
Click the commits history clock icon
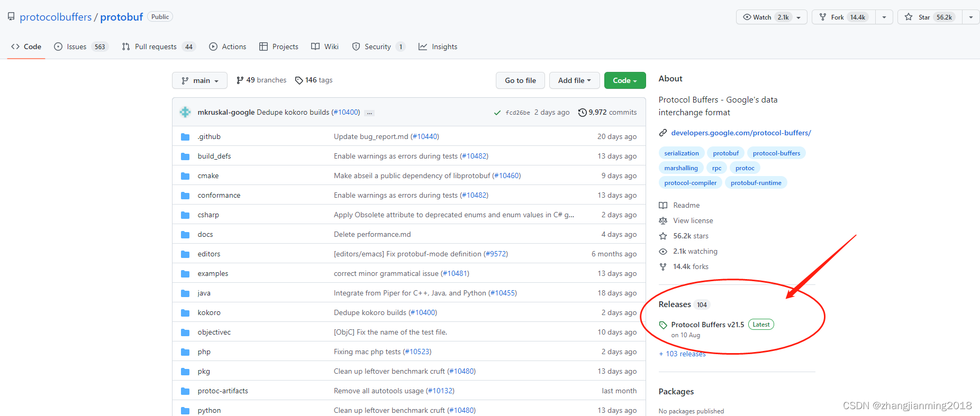click(x=582, y=113)
